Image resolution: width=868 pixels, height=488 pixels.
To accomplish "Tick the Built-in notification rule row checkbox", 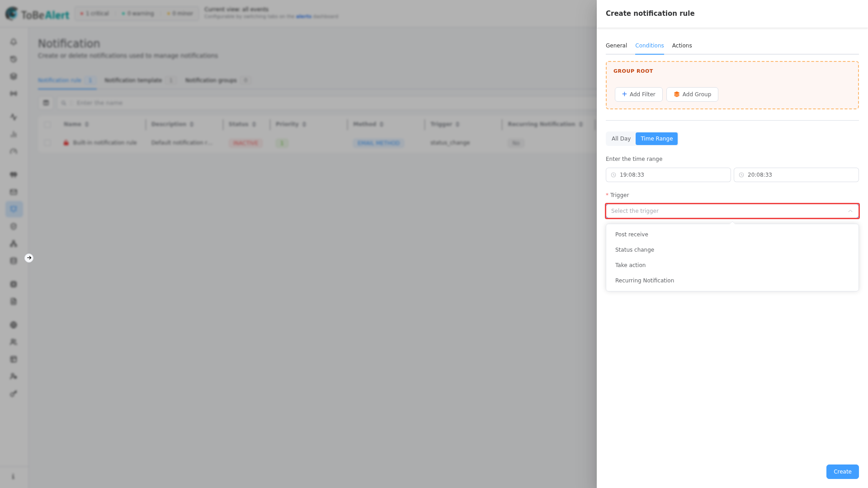I will [x=48, y=143].
